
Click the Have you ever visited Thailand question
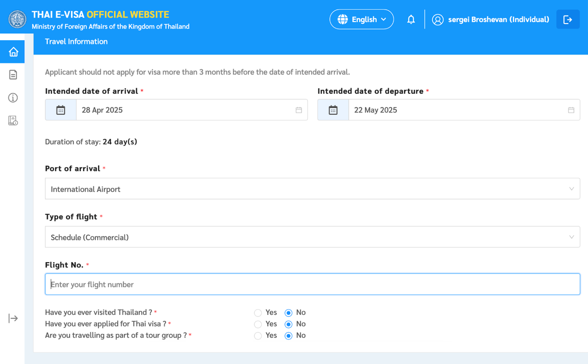point(99,313)
